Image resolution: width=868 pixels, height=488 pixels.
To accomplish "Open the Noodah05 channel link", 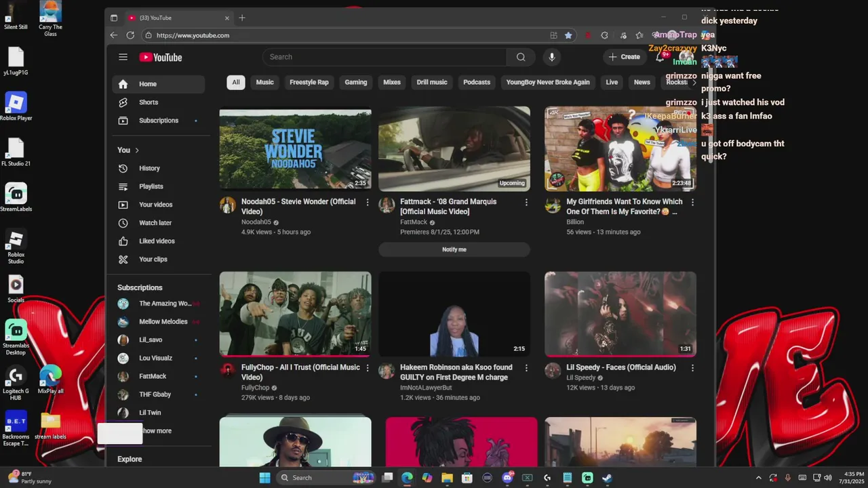I will tap(256, 222).
